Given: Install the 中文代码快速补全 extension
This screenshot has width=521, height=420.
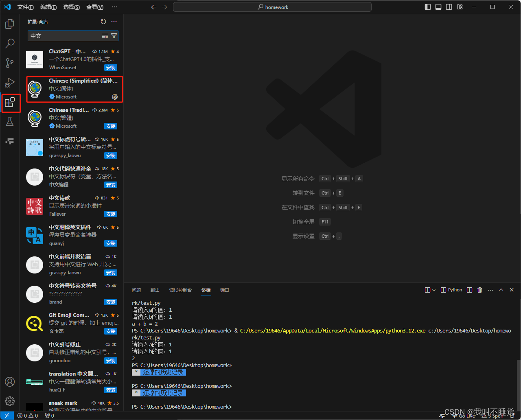Looking at the screenshot, I should (111, 185).
